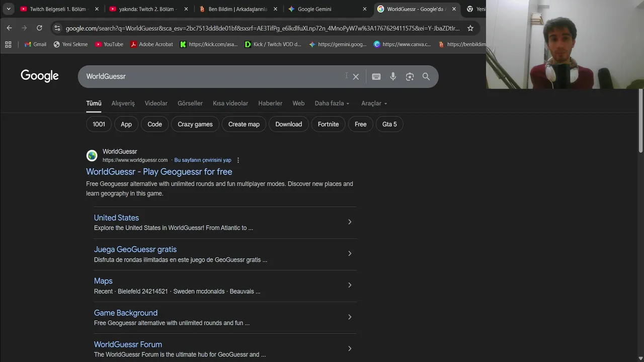Open the on-screen keyboard icon
644x362 pixels.
pos(376,76)
